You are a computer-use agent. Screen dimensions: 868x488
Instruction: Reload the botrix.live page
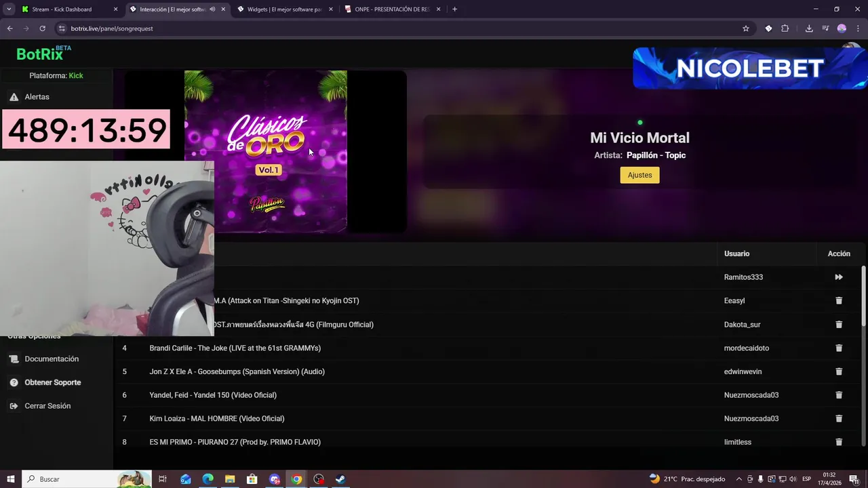(x=42, y=28)
